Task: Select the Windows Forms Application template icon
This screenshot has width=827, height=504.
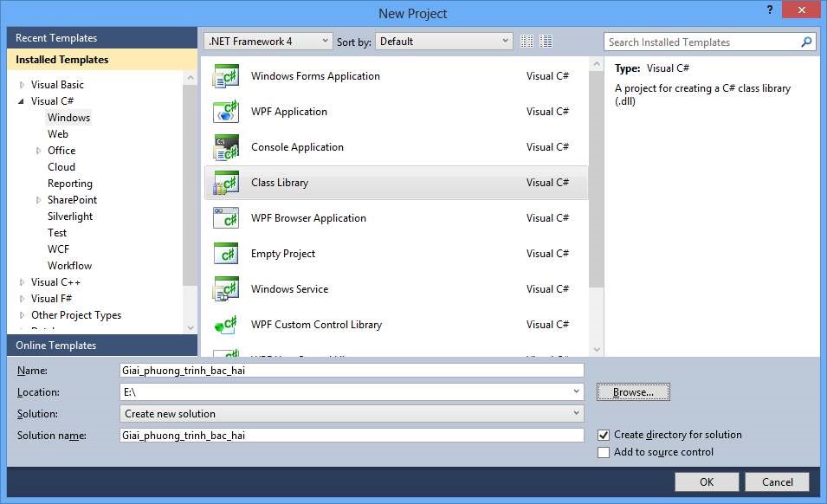Action: (226, 76)
